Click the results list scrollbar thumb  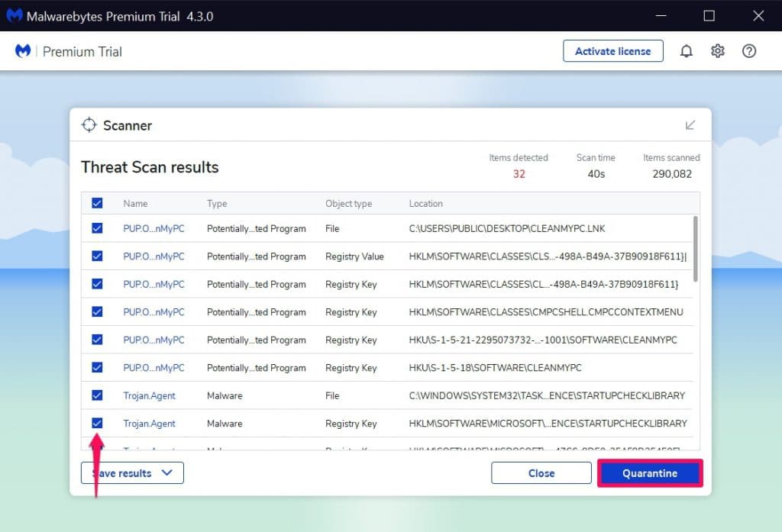point(695,248)
